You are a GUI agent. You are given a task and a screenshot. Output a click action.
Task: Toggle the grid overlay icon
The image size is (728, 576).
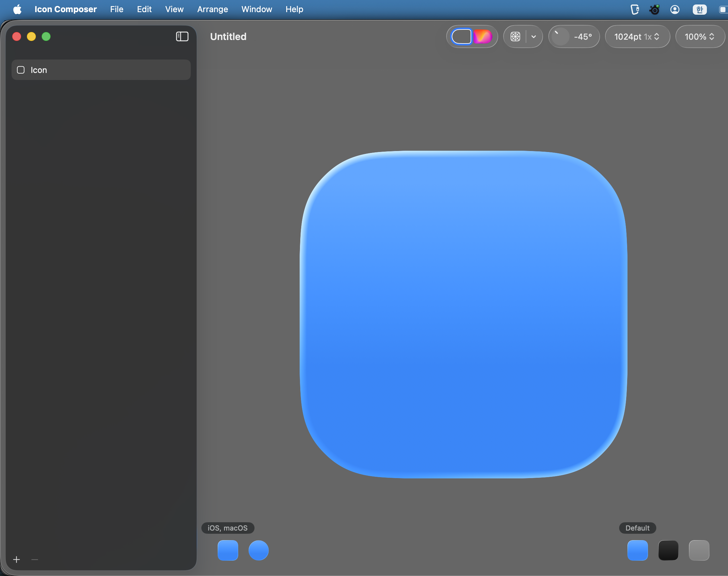tap(515, 36)
